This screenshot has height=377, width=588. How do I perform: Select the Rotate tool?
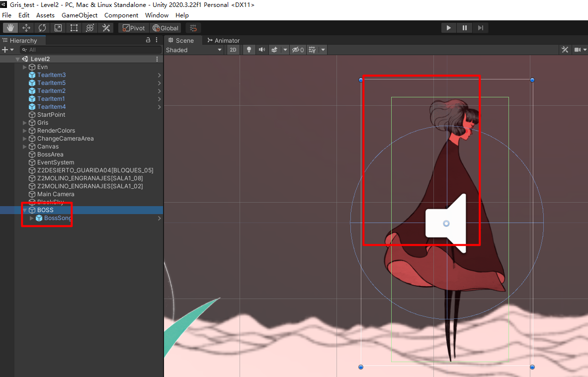coord(42,28)
